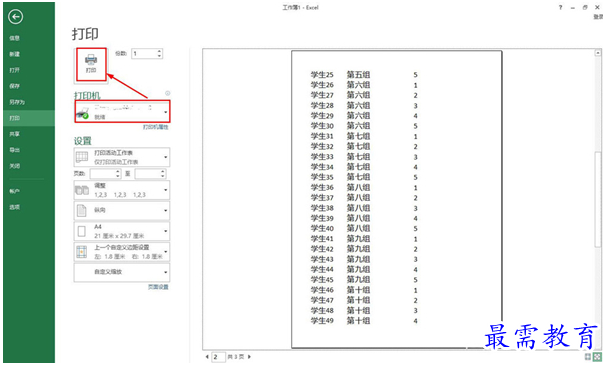The height and width of the screenshot is (368, 606).
Task: Click the preview scrollbar up arrow
Action: pyautogui.click(x=598, y=53)
